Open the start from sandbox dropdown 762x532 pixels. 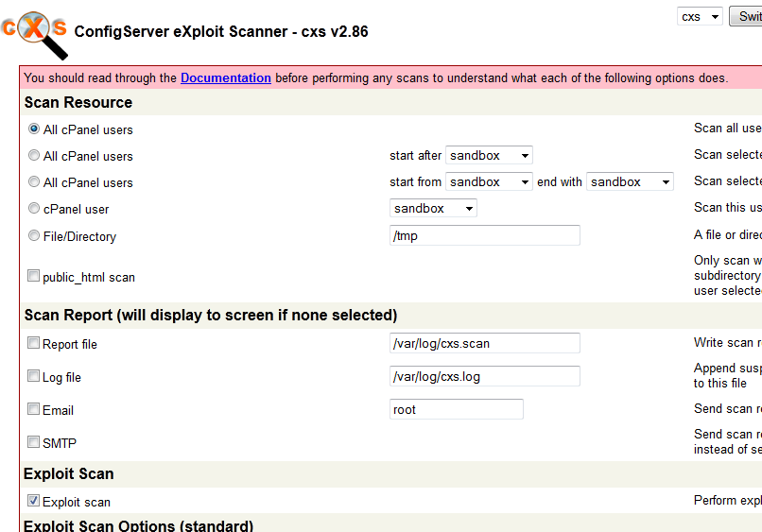click(489, 181)
